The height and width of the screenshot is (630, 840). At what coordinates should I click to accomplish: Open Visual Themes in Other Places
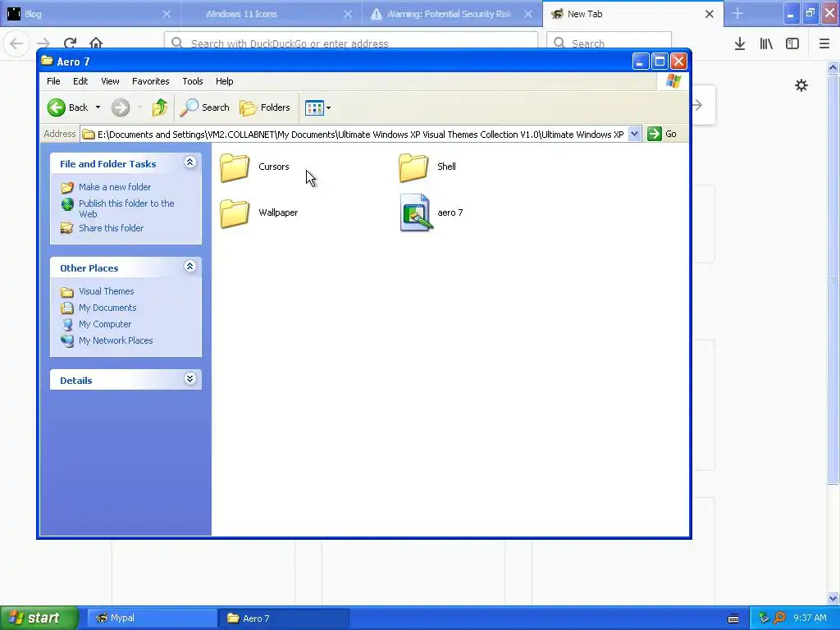coord(106,291)
